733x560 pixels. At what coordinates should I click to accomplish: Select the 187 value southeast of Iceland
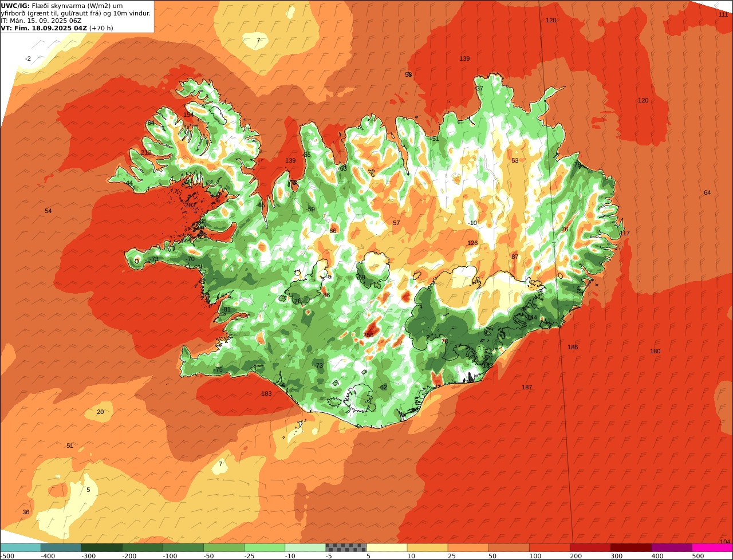pos(527,388)
